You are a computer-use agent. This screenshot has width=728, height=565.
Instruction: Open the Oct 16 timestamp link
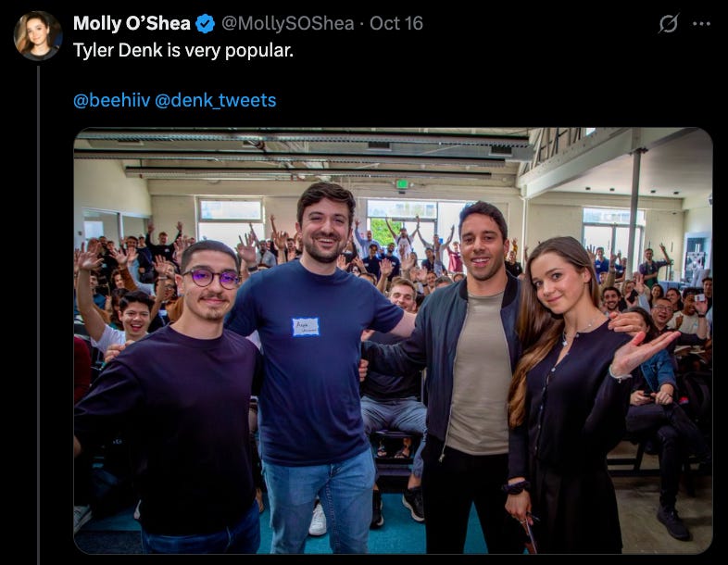(396, 23)
